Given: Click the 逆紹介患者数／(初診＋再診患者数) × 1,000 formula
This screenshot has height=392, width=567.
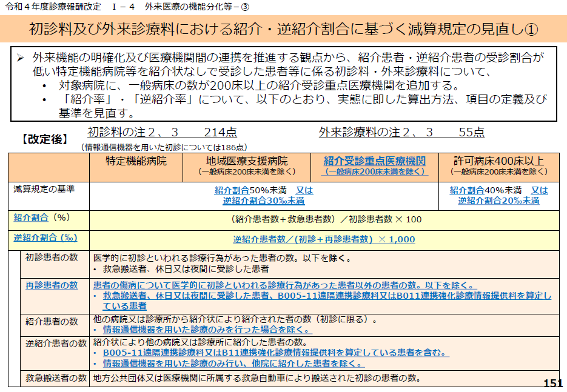Looking at the screenshot, I should click(324, 239).
